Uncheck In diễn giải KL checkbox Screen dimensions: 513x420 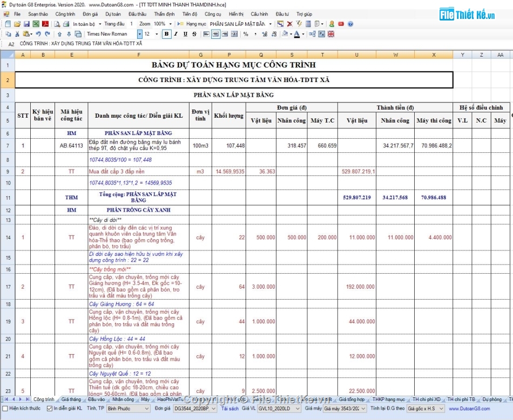[x=50, y=409]
